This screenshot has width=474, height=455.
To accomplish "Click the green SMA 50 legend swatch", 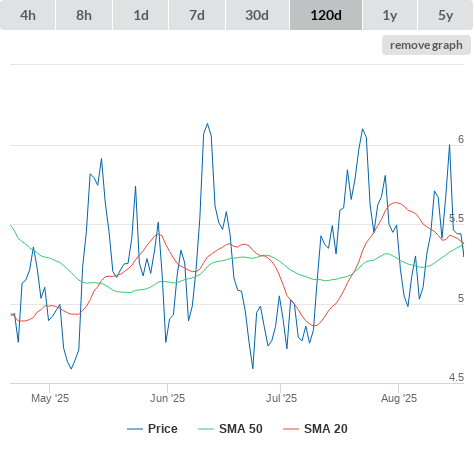I will (206, 429).
